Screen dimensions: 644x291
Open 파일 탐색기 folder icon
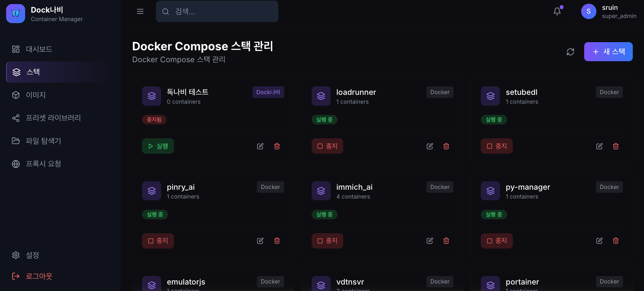pyautogui.click(x=16, y=141)
